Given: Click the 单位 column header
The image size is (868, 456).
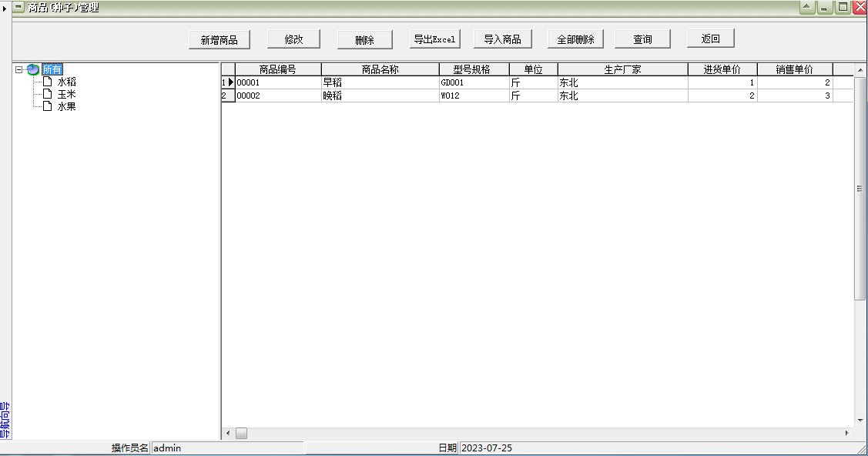Looking at the screenshot, I should 533,69.
